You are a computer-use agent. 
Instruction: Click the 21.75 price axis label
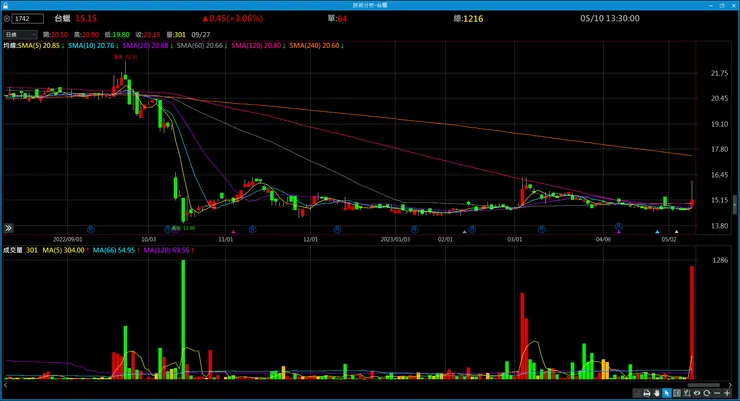pos(719,73)
